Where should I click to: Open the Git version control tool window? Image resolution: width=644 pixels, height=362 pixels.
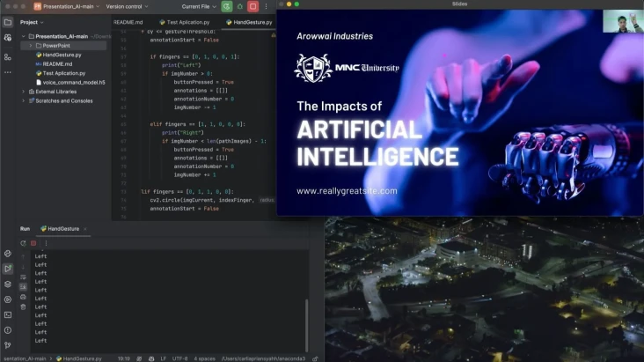tap(7, 345)
